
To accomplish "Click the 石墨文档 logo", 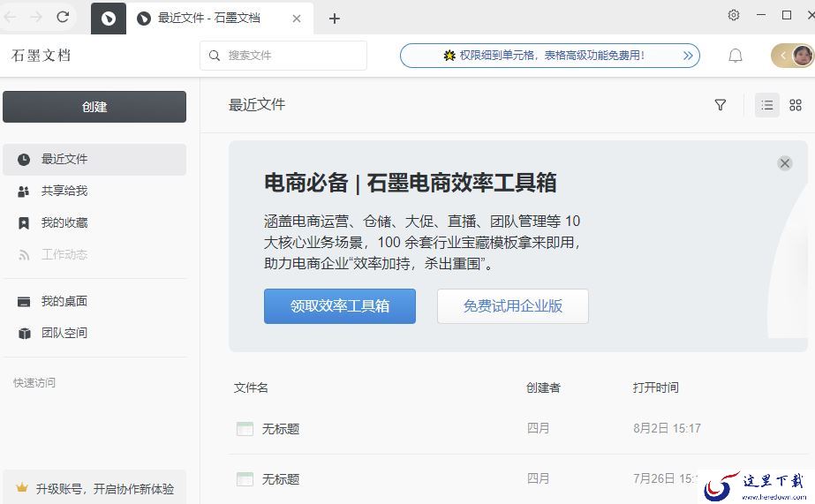I will pos(41,55).
